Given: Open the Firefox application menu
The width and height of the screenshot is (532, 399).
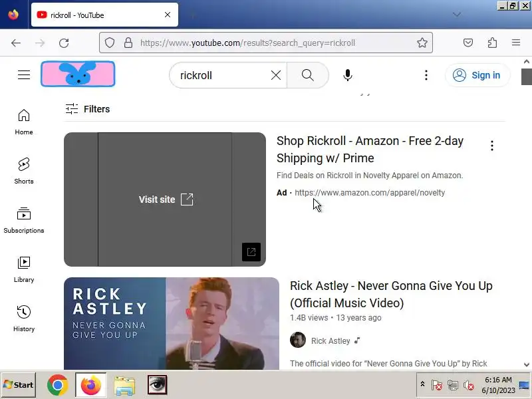Looking at the screenshot, I should (x=516, y=43).
